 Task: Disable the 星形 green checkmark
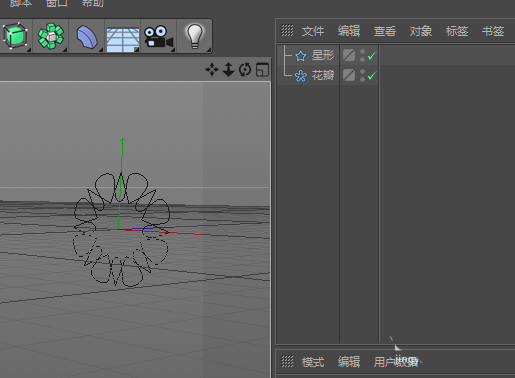coord(372,56)
